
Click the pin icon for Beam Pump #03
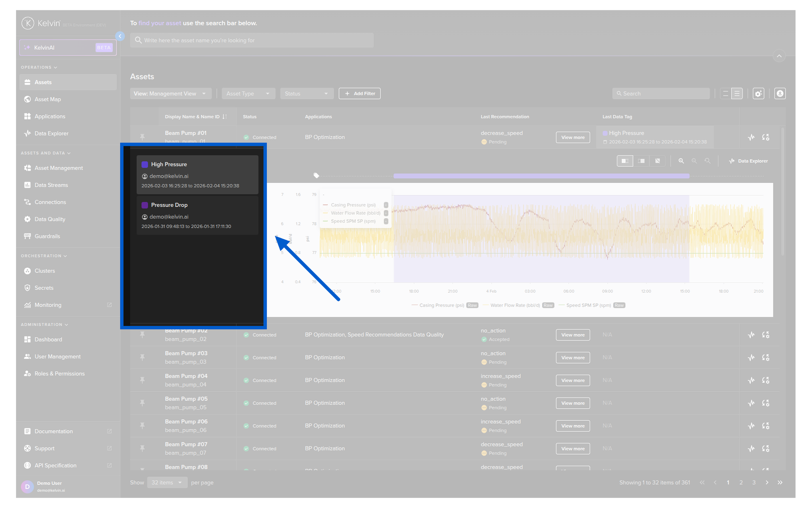pyautogui.click(x=143, y=357)
